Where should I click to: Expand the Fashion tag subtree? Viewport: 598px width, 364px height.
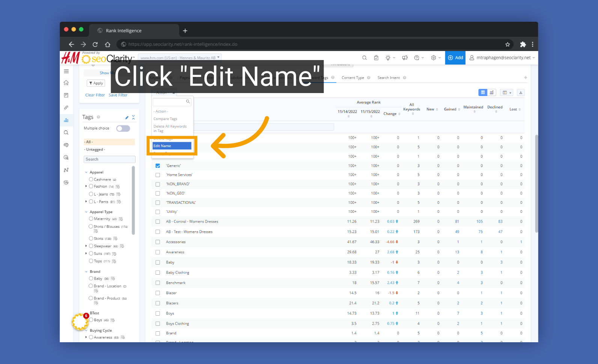click(x=86, y=187)
